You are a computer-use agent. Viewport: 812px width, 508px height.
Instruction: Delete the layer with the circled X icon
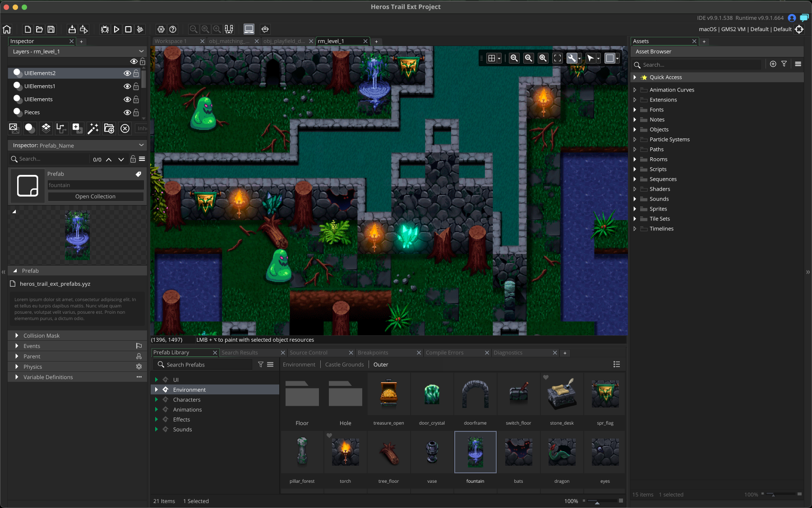click(x=125, y=128)
